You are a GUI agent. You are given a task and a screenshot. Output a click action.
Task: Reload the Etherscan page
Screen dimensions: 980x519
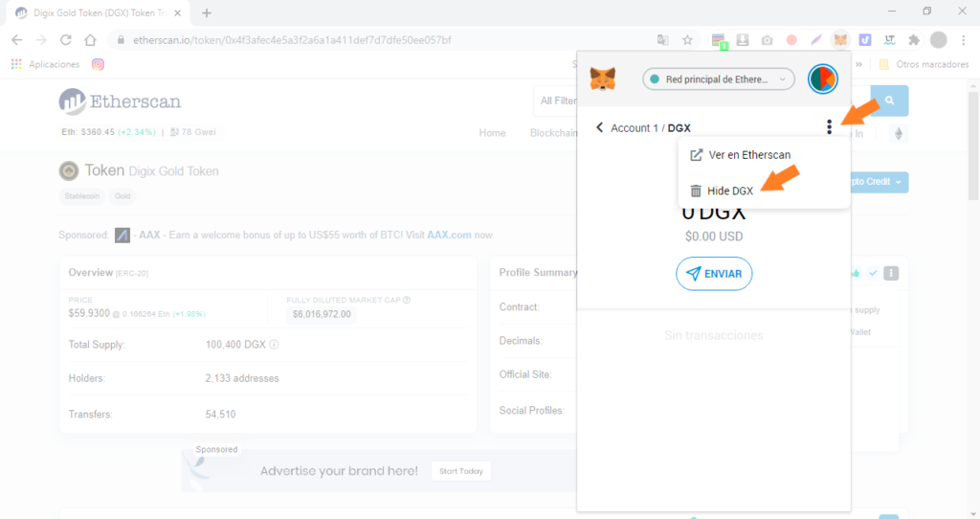pos(66,40)
